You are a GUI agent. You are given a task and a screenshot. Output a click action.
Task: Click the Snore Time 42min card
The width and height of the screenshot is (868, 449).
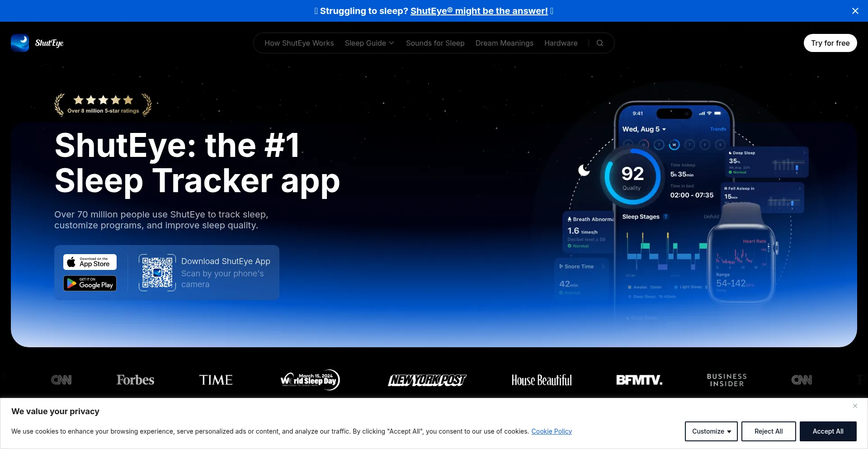coord(582,279)
